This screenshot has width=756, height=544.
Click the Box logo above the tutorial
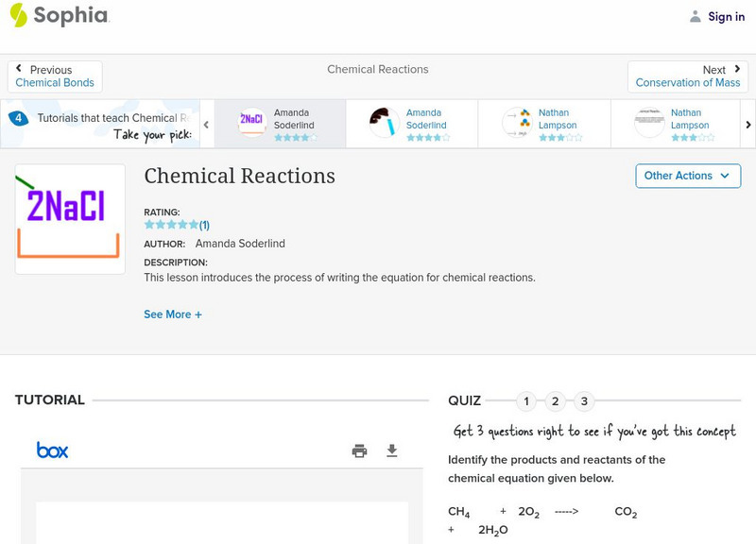pyautogui.click(x=50, y=450)
